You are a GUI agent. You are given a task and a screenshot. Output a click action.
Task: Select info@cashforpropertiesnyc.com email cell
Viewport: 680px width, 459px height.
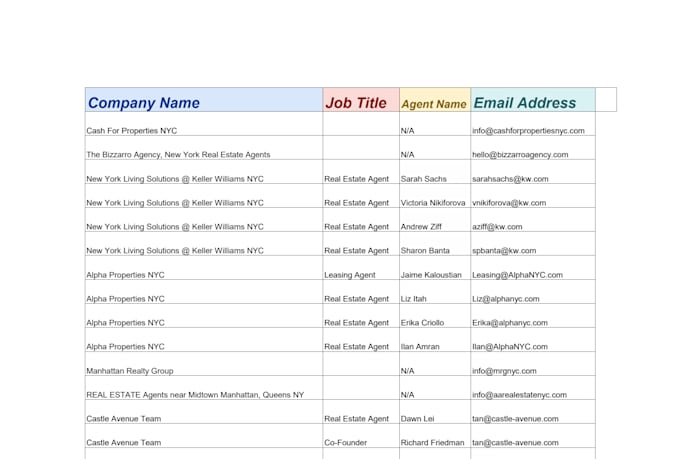(x=533, y=124)
